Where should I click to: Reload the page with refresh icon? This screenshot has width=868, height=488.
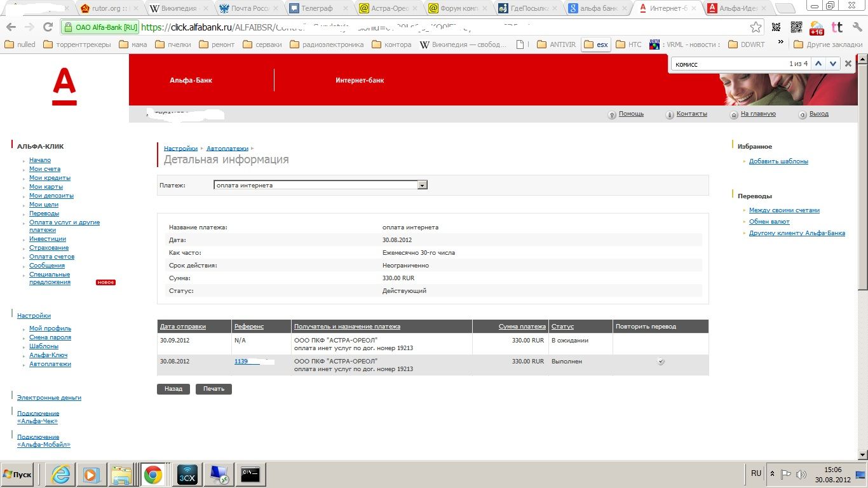click(x=48, y=27)
